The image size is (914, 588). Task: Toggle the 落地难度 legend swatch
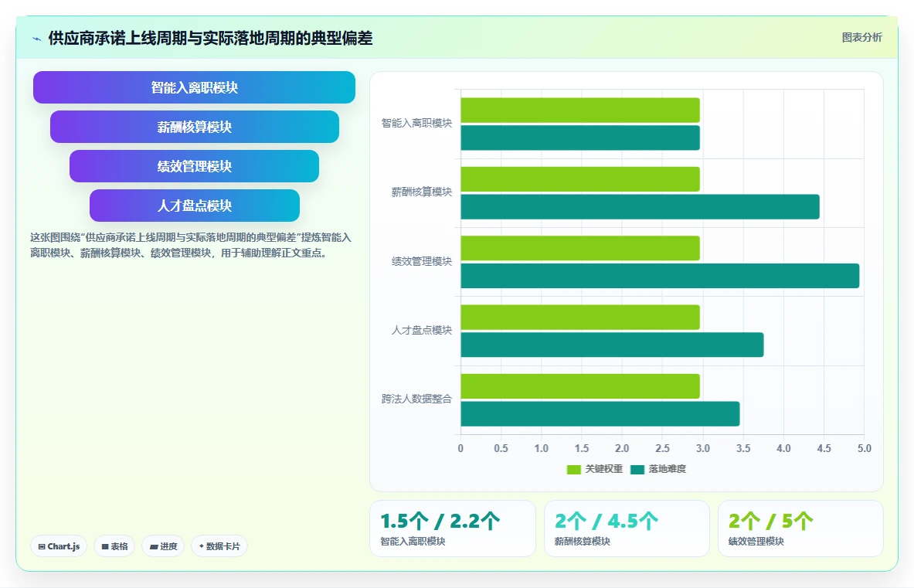637,469
